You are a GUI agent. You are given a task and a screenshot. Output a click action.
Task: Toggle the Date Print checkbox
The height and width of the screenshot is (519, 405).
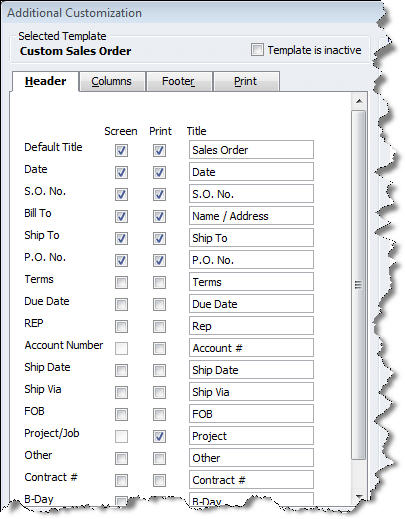tap(159, 172)
